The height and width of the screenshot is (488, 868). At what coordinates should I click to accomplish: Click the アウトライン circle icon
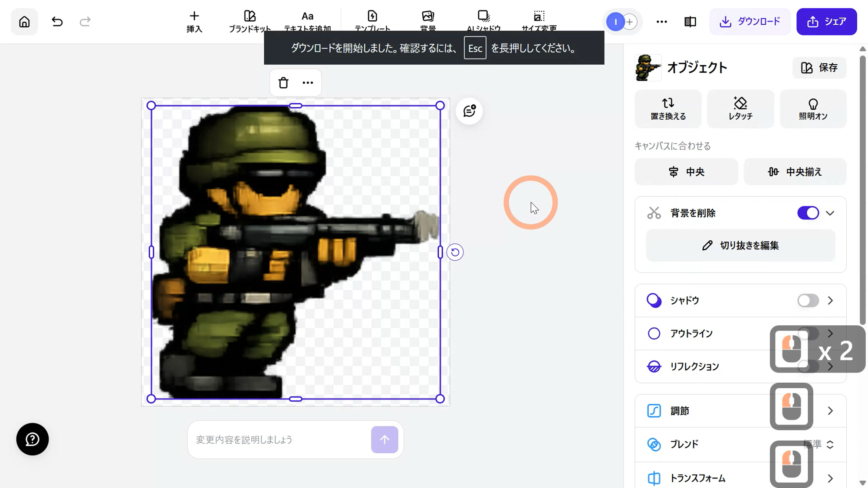coord(654,334)
